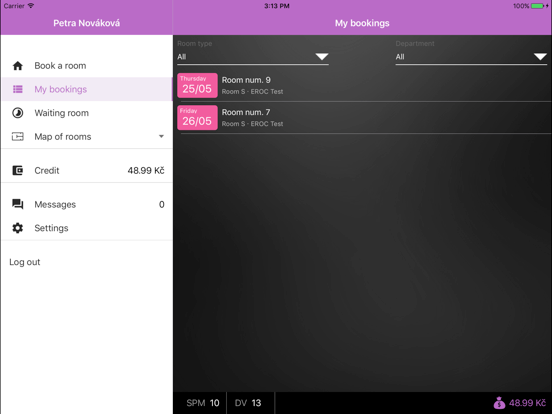Click the Thursday 25/05 date badge
The width and height of the screenshot is (552, 414).
[197, 85]
